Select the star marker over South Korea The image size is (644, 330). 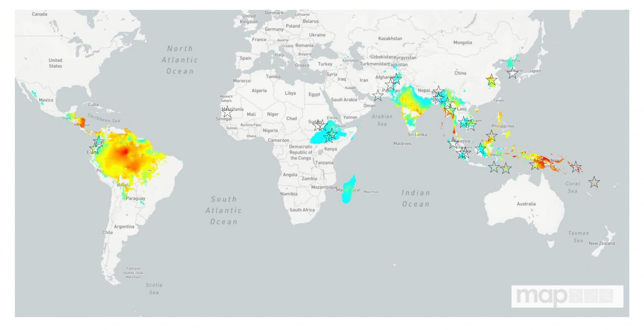[x=512, y=73]
